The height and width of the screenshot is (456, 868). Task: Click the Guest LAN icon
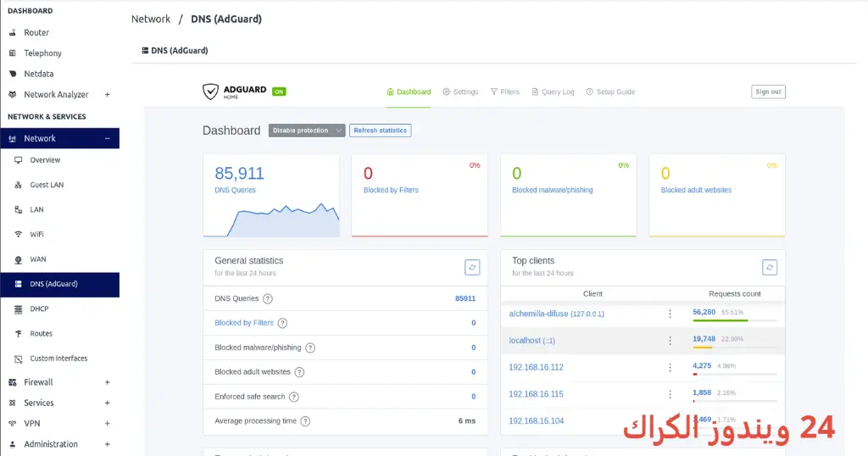click(x=19, y=185)
